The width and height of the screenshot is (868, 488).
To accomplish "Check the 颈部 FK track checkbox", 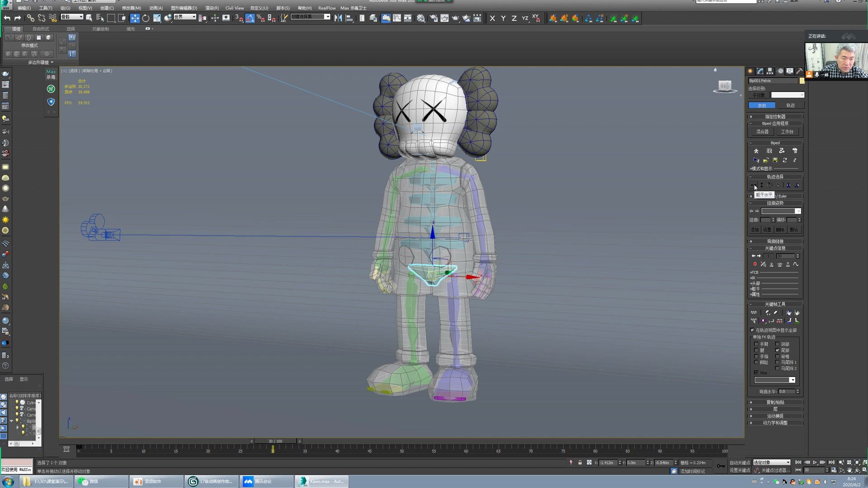I will 777,344.
